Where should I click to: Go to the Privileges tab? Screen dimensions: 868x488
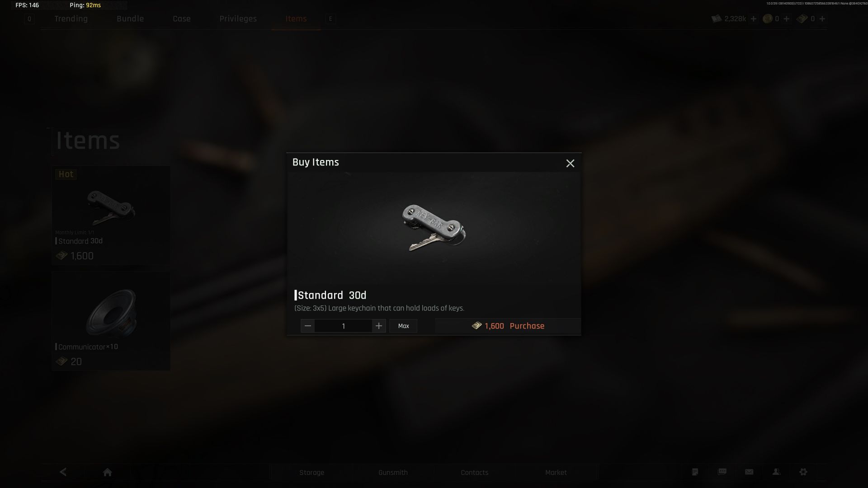point(238,19)
